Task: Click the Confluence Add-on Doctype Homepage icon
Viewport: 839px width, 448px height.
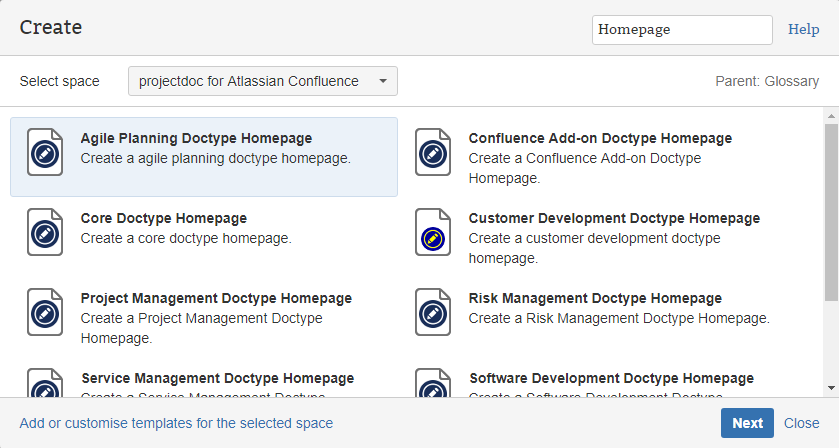Action: coord(432,153)
